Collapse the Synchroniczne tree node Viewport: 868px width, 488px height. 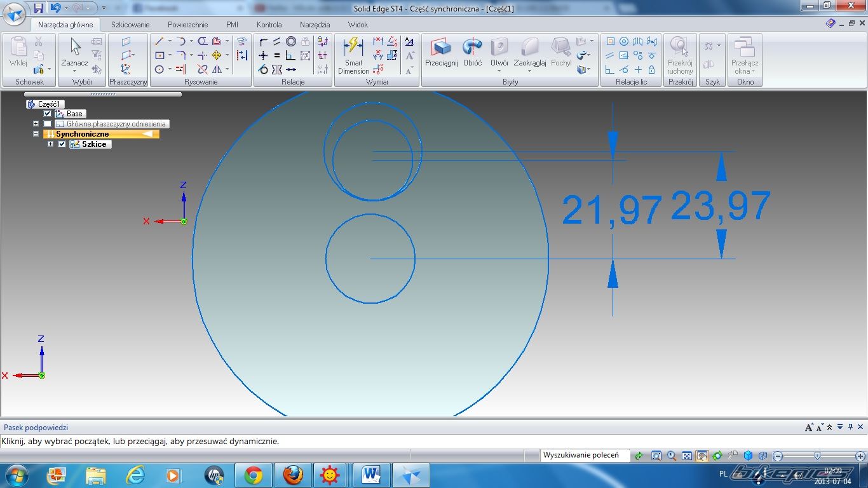(36, 134)
